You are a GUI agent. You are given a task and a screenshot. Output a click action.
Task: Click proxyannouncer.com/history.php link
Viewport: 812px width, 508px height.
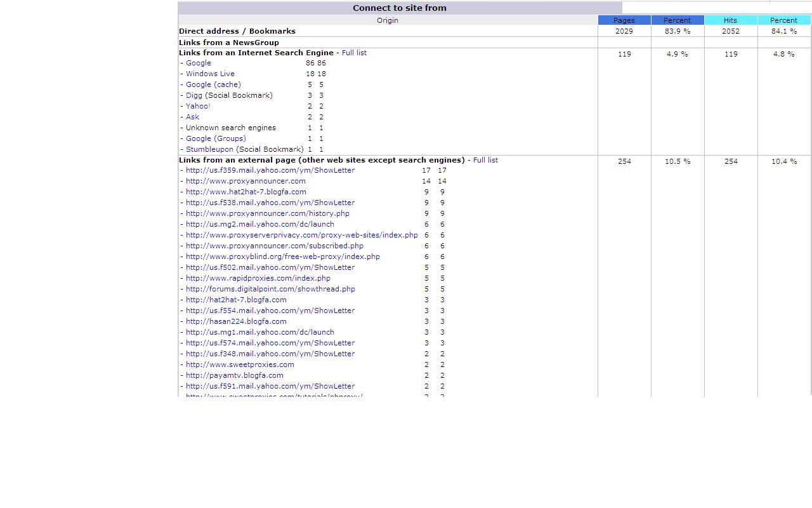click(268, 213)
